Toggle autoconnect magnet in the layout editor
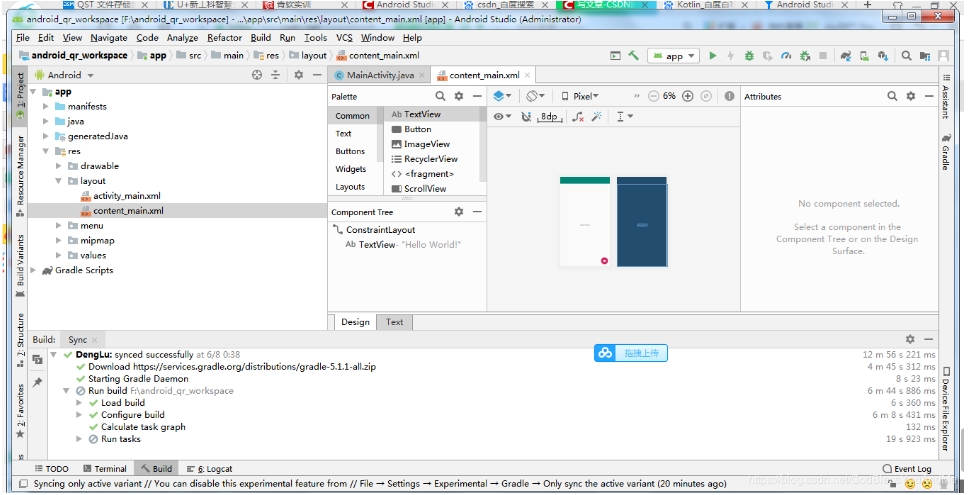 point(526,117)
